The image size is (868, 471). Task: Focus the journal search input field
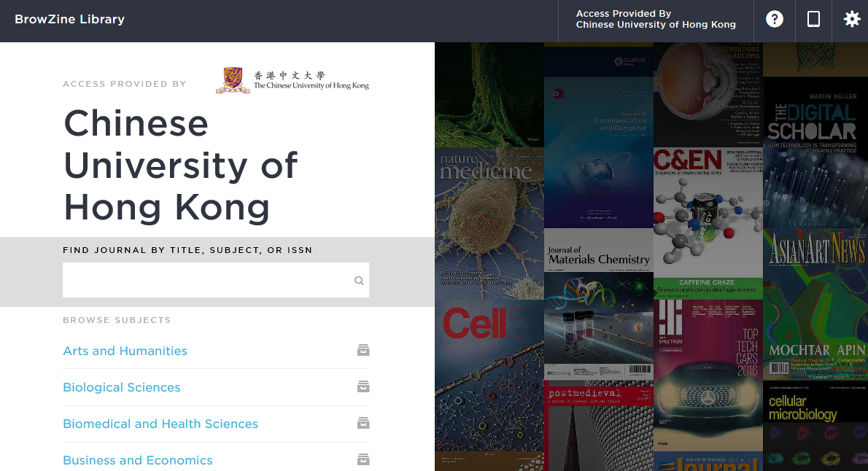pyautogui.click(x=216, y=280)
